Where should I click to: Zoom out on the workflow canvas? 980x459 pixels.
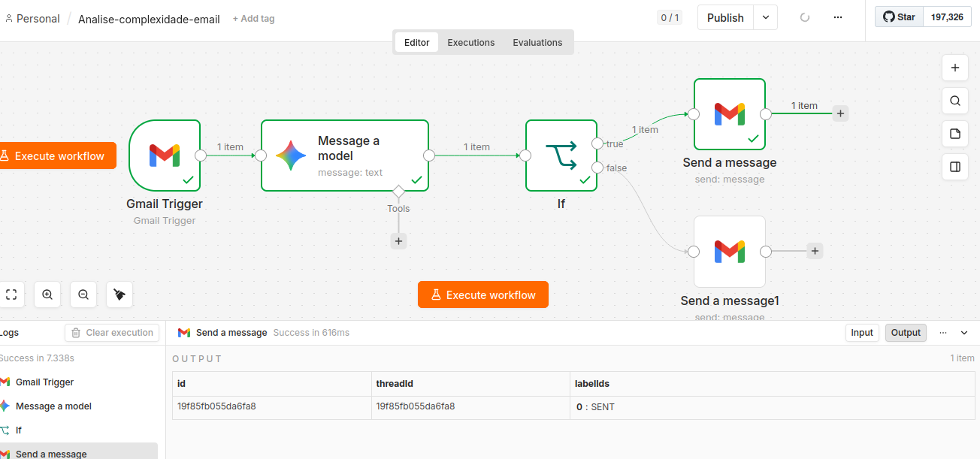(83, 295)
